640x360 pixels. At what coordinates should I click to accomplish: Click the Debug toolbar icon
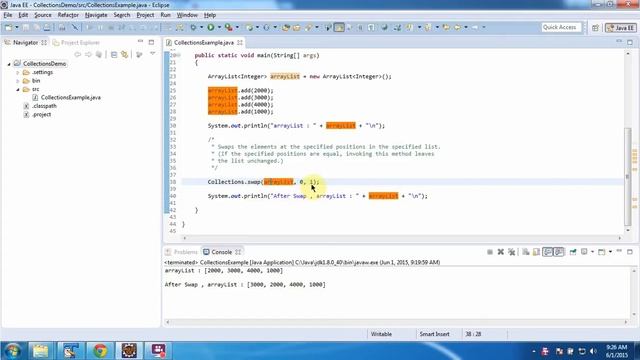point(193,27)
